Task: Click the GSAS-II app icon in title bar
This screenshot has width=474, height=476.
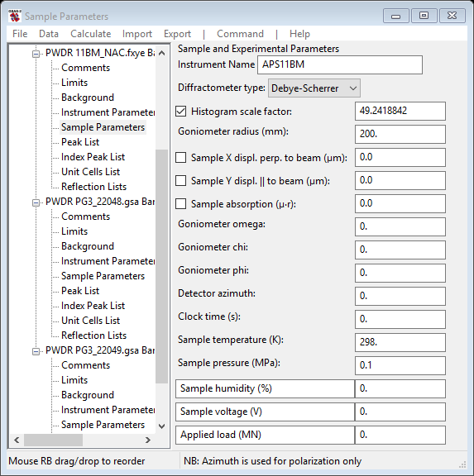Action: coord(15,16)
